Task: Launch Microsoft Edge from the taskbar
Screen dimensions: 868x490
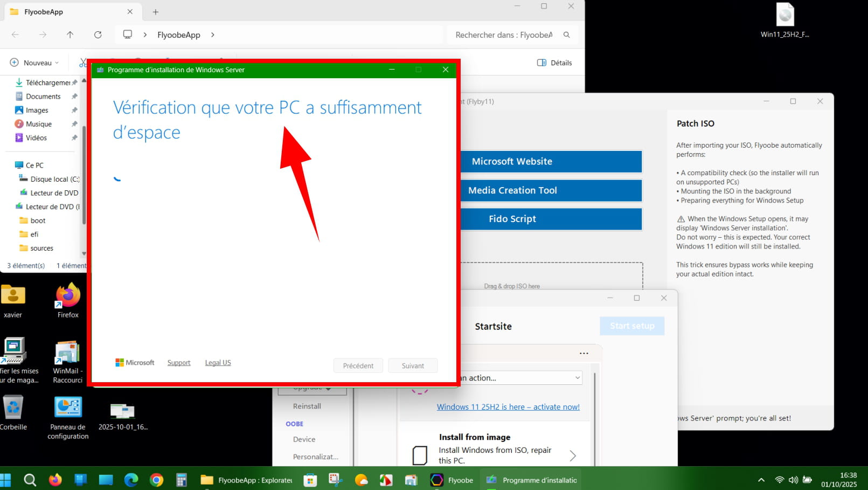Action: click(131, 480)
